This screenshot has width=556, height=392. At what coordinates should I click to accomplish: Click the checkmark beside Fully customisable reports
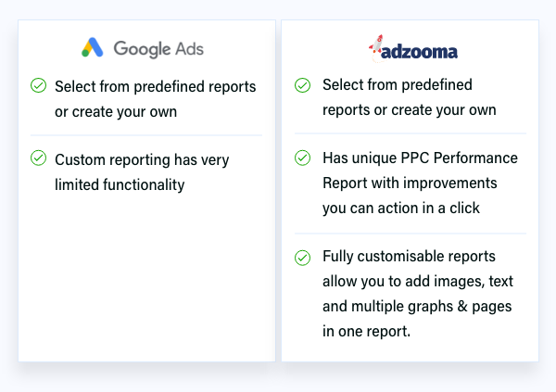click(x=302, y=258)
